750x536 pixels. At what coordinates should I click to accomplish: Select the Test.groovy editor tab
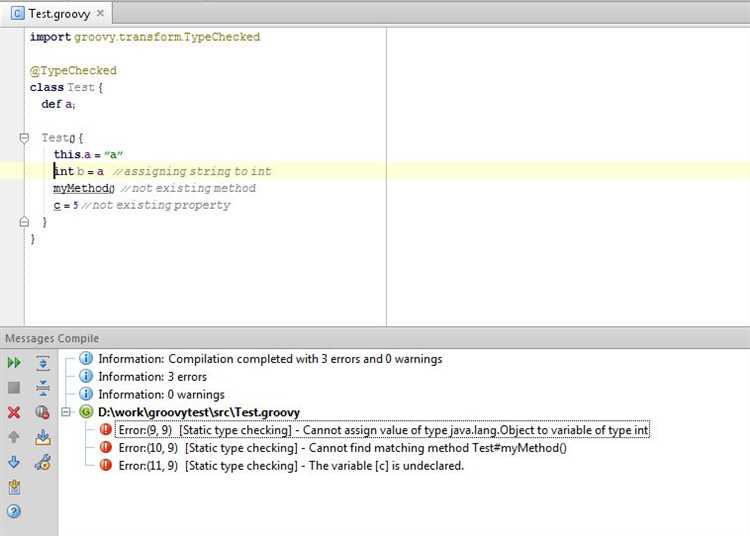coord(57,13)
